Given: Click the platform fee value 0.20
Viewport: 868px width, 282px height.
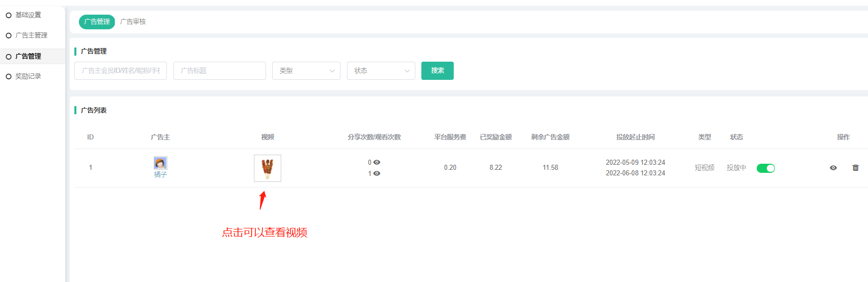Looking at the screenshot, I should 450,168.
